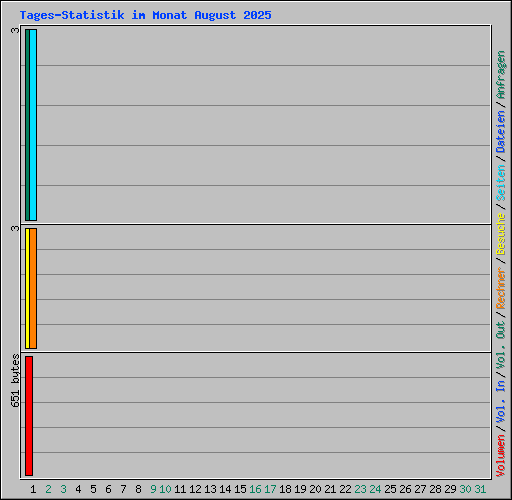Click day label 4 on x-axis
The height and width of the screenshot is (500, 512).
[x=78, y=489]
